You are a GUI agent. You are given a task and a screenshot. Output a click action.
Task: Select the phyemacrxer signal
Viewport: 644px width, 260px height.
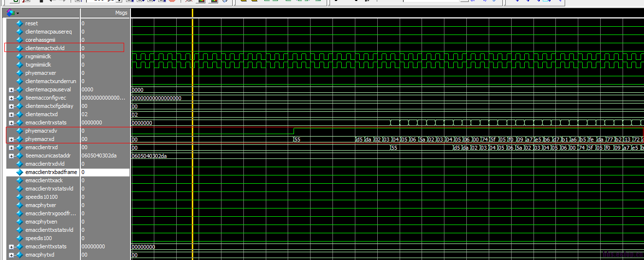pyautogui.click(x=40, y=73)
